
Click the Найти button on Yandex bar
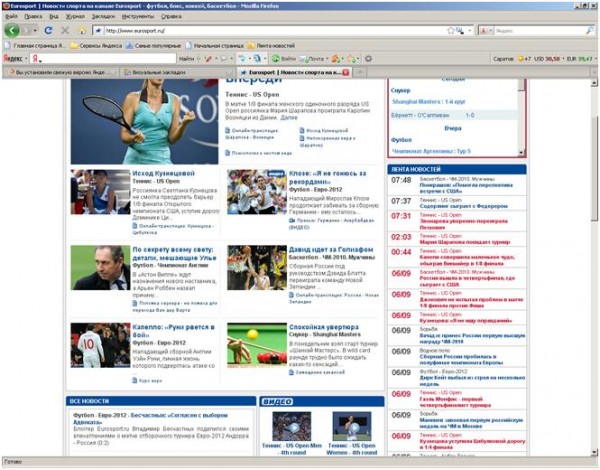point(186,59)
